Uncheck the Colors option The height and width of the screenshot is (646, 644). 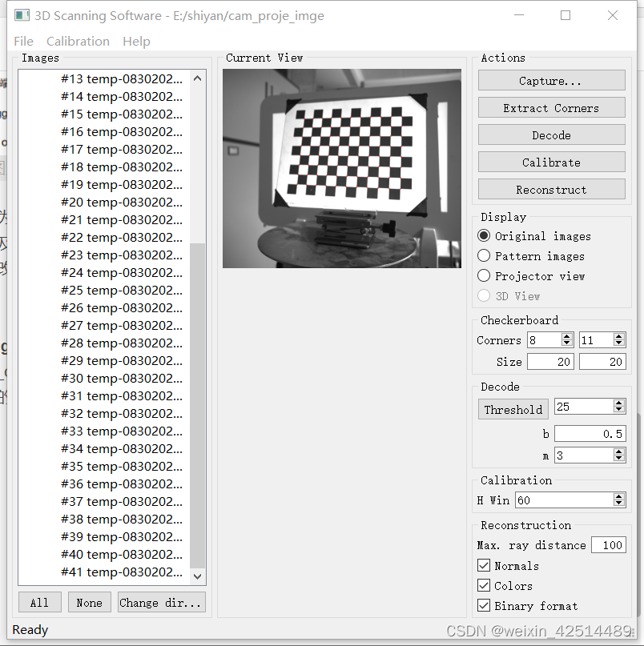(484, 585)
